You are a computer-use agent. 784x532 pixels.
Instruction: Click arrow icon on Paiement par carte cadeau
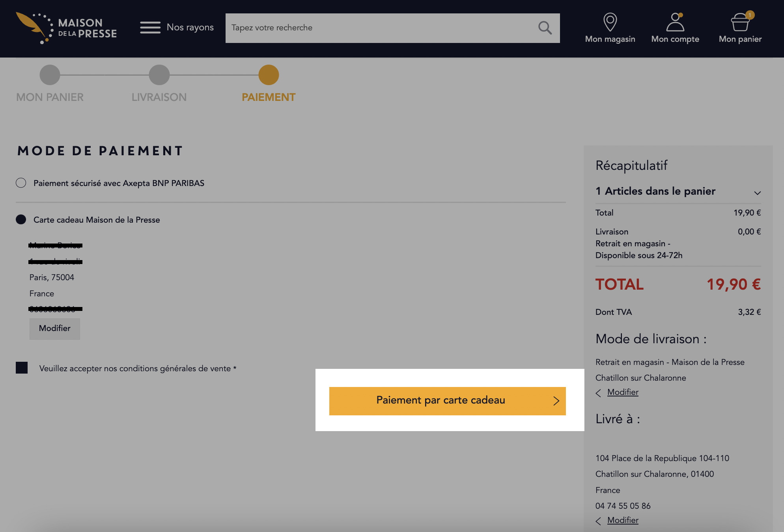pyautogui.click(x=556, y=401)
